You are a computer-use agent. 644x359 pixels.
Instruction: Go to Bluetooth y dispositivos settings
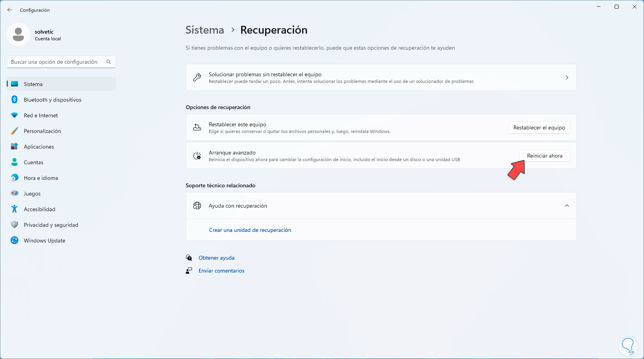(61, 100)
